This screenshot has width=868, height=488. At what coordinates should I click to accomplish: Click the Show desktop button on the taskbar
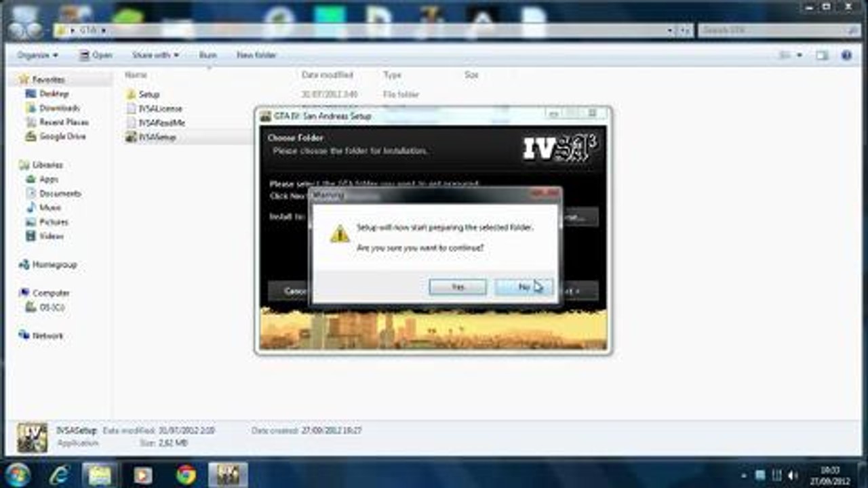coord(863,474)
